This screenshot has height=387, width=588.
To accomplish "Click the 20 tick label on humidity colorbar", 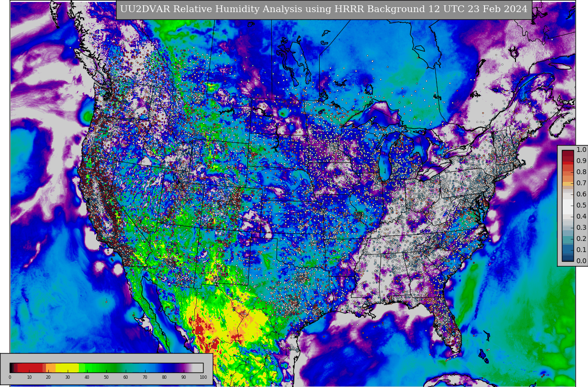I will (x=48, y=377).
